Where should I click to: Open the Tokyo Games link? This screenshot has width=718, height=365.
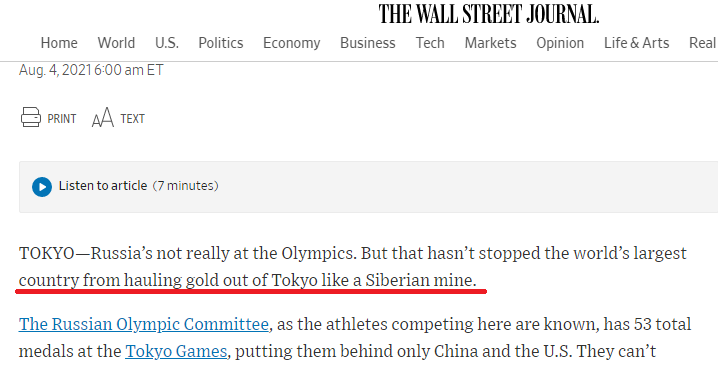(x=176, y=351)
